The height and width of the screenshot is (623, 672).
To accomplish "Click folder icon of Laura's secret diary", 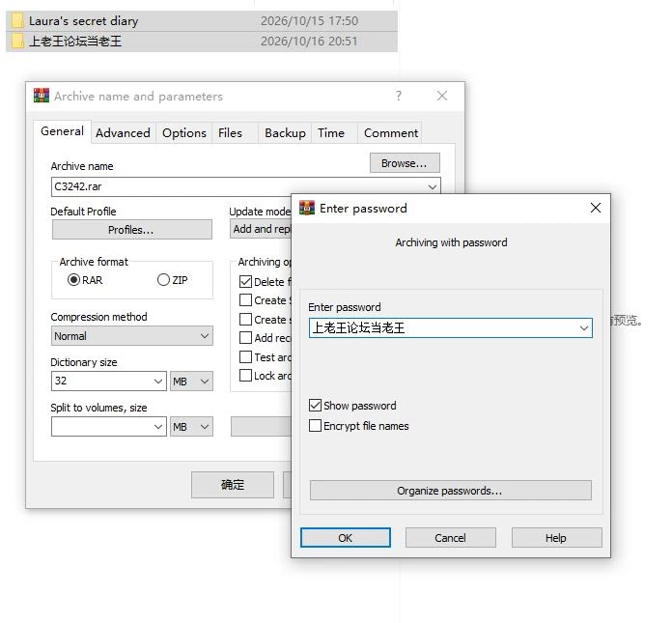I will pyautogui.click(x=17, y=20).
